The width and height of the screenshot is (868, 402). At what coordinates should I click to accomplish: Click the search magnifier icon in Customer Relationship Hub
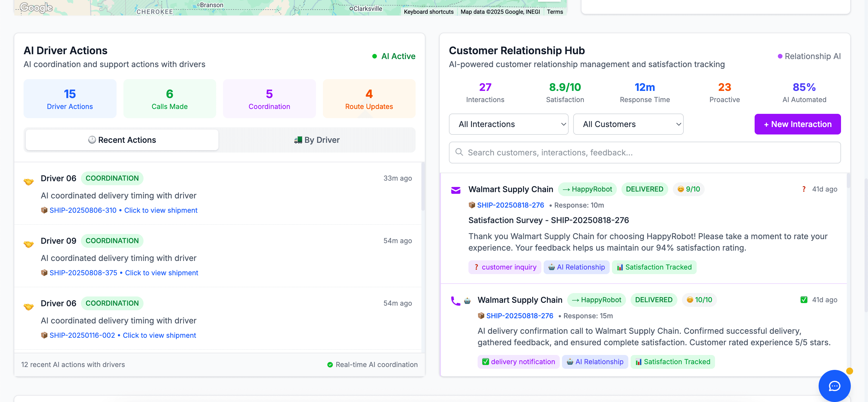click(x=459, y=152)
